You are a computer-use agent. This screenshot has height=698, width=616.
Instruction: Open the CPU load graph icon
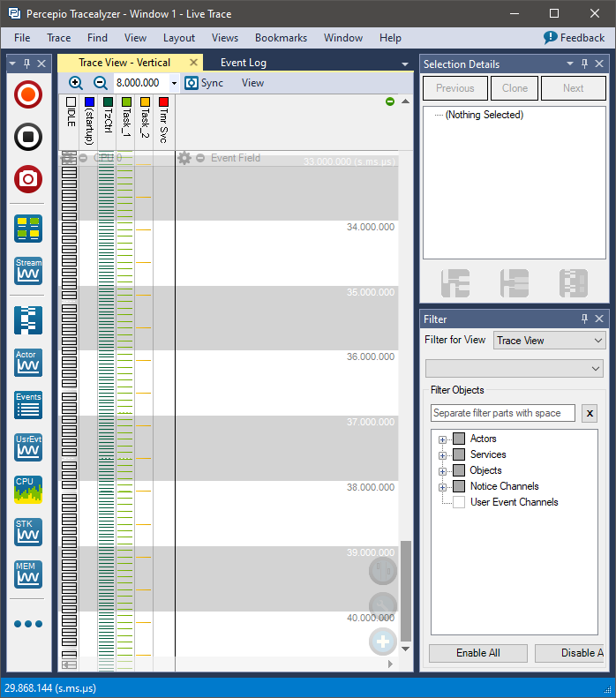coord(28,489)
